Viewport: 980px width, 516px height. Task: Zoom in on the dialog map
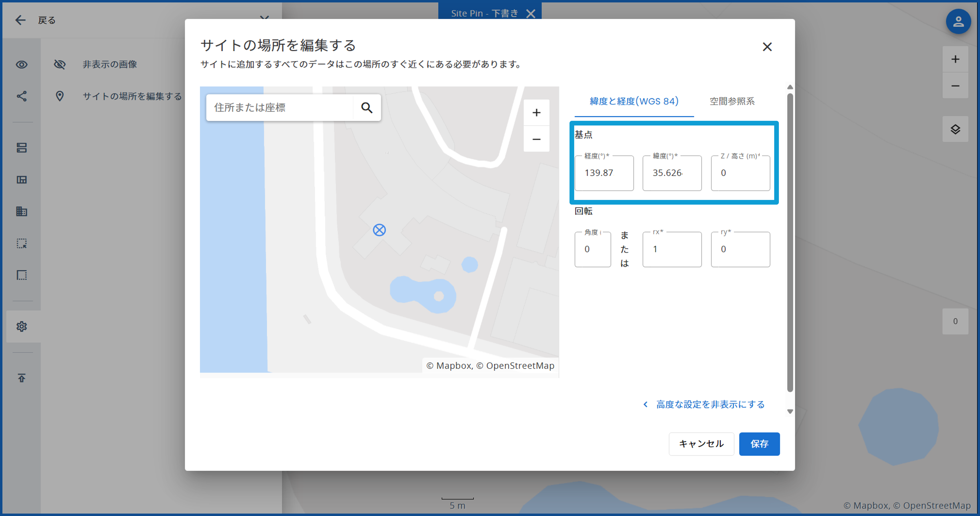coord(536,113)
